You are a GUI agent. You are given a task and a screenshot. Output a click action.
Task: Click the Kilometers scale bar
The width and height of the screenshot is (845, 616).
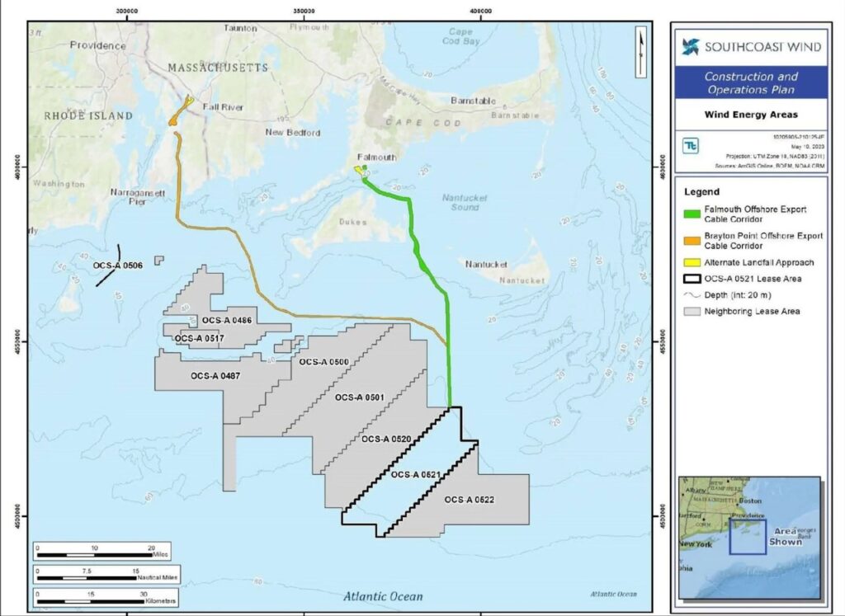pyautogui.click(x=105, y=597)
